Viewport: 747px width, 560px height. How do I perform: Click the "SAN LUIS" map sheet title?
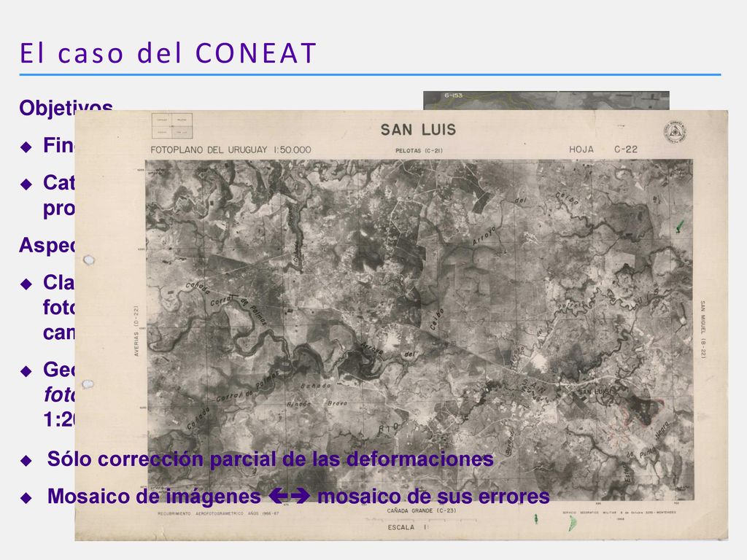coord(418,130)
